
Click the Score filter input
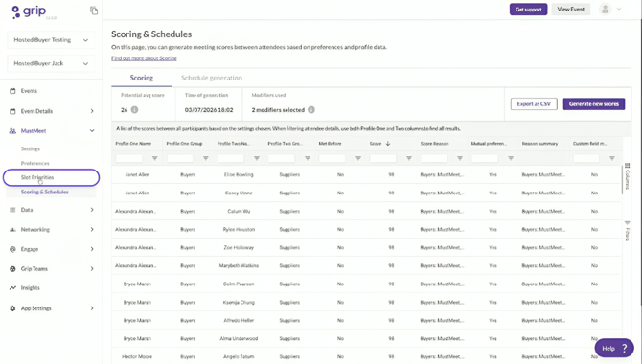click(383, 158)
